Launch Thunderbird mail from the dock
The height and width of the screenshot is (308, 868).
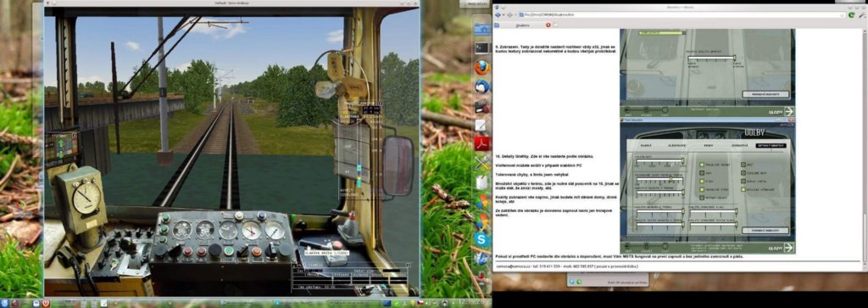[x=481, y=87]
